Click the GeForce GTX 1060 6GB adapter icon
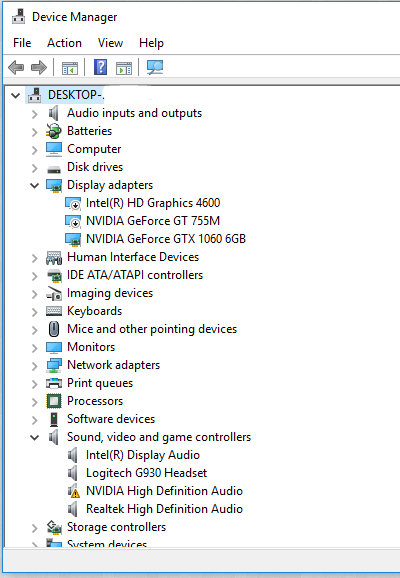 coord(73,239)
